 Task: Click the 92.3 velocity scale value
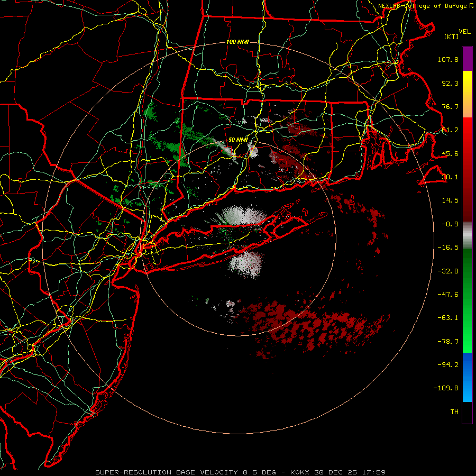click(450, 83)
